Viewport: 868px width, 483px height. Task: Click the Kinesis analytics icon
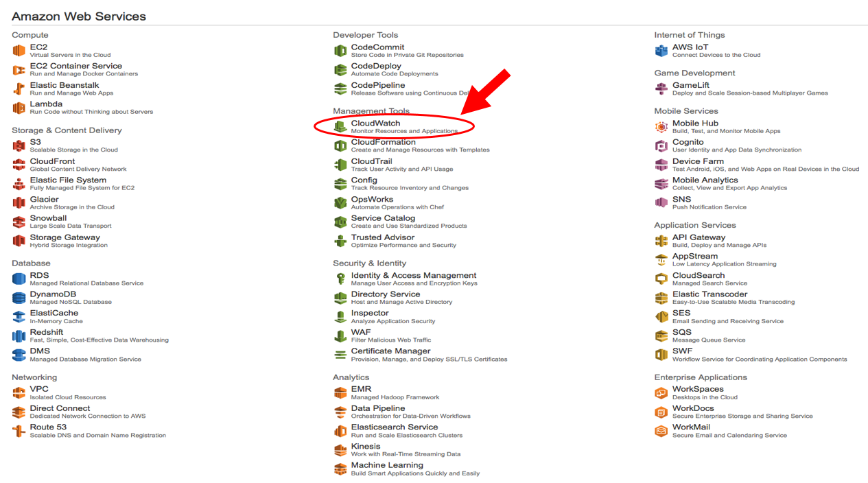click(x=340, y=450)
